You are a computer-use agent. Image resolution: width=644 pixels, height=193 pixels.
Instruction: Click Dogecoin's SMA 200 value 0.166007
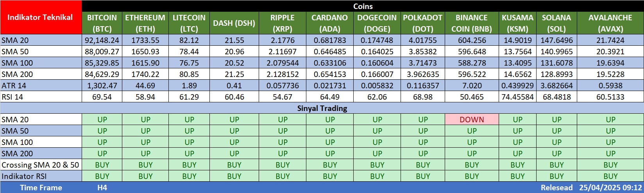[x=377, y=74]
